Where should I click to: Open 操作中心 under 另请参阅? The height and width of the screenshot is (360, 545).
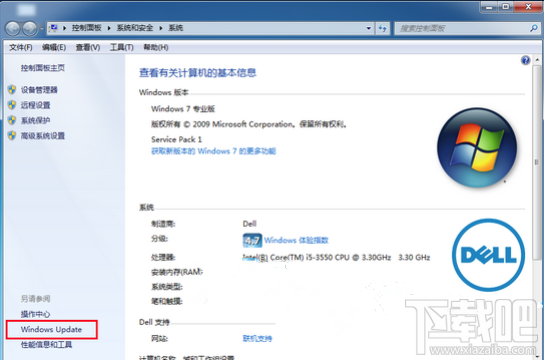pyautogui.click(x=35, y=314)
